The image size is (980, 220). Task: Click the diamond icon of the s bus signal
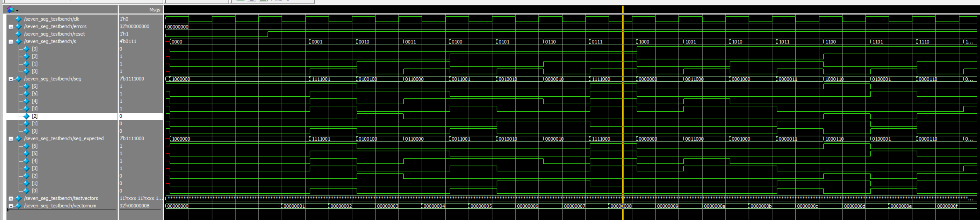click(18, 42)
